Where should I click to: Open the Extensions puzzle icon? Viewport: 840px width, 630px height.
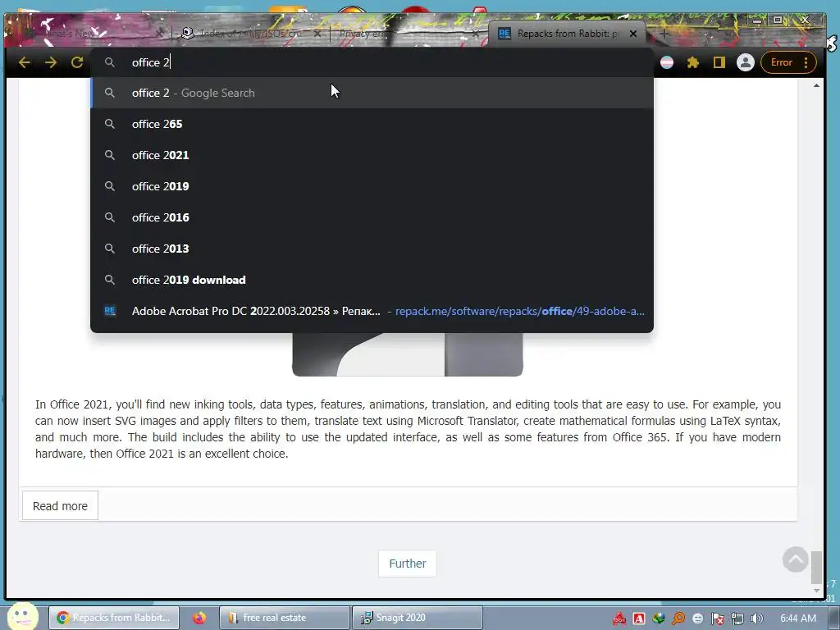point(692,62)
